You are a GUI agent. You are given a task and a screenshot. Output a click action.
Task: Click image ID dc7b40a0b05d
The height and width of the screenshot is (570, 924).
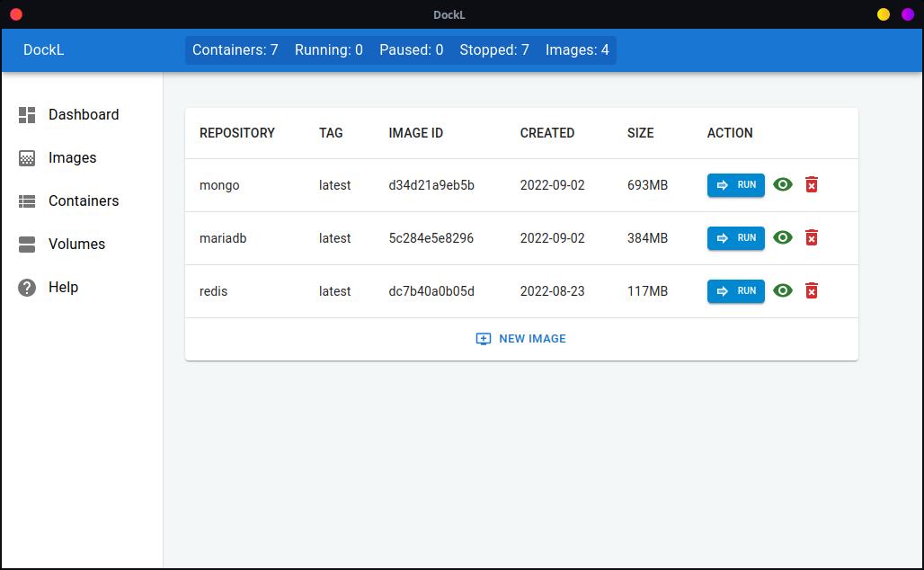point(431,291)
